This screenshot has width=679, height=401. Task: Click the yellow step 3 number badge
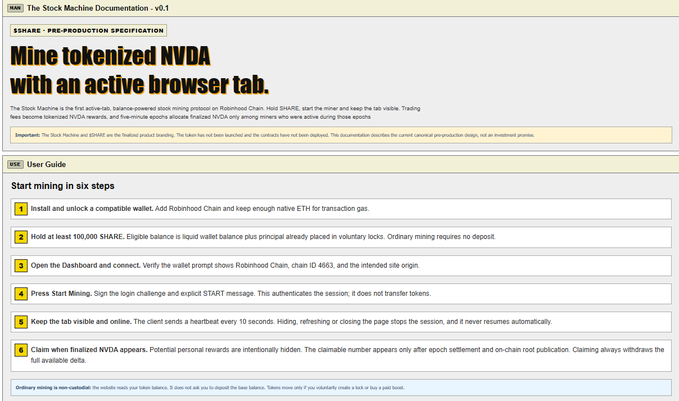click(x=21, y=265)
